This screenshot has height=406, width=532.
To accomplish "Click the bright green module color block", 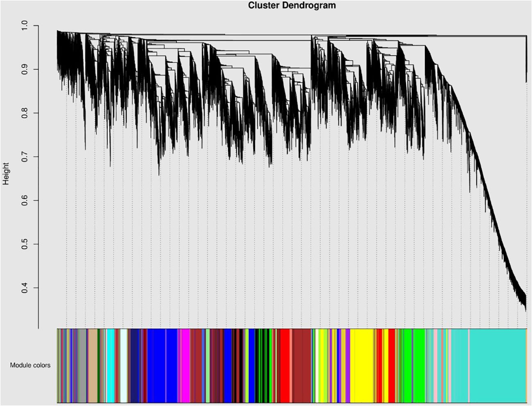I will pos(419,365).
